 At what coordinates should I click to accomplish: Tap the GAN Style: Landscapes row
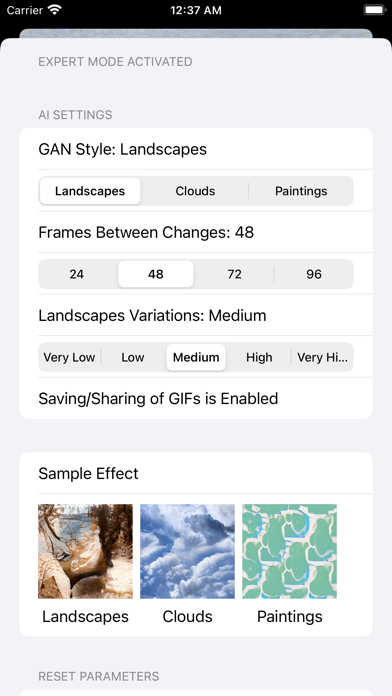196,149
